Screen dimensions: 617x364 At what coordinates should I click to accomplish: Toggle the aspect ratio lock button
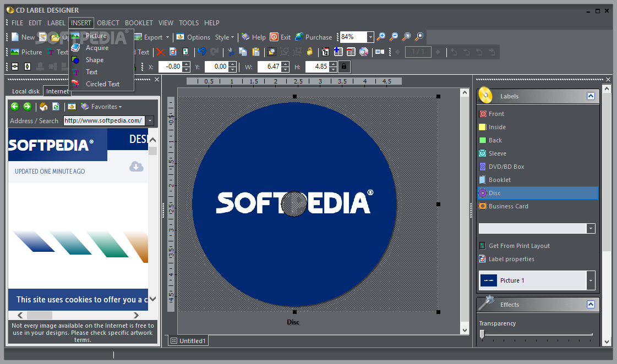point(344,67)
